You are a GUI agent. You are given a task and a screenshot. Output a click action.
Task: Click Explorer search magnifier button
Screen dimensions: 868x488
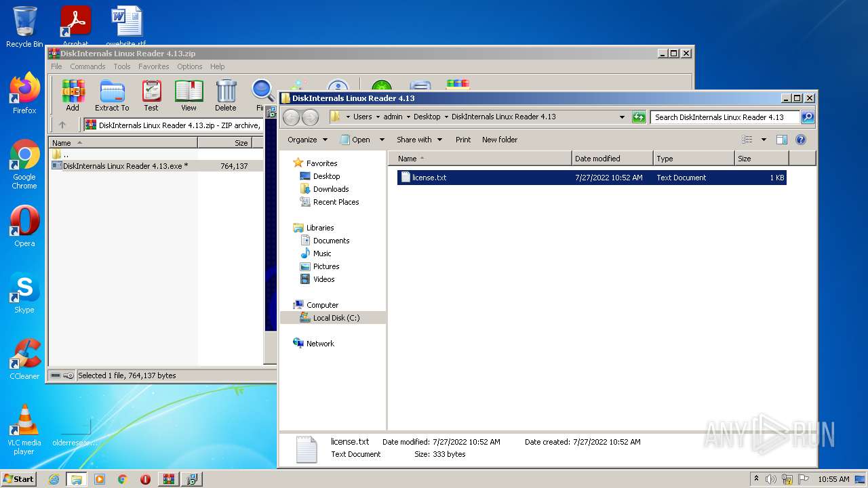pyautogui.click(x=807, y=117)
